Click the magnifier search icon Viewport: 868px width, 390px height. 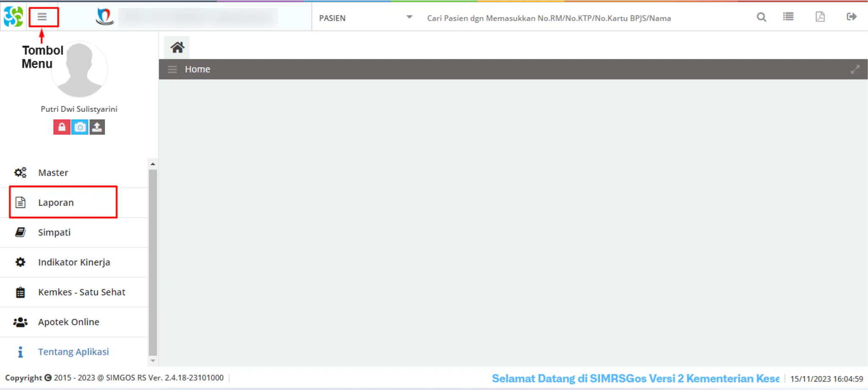coord(761,17)
